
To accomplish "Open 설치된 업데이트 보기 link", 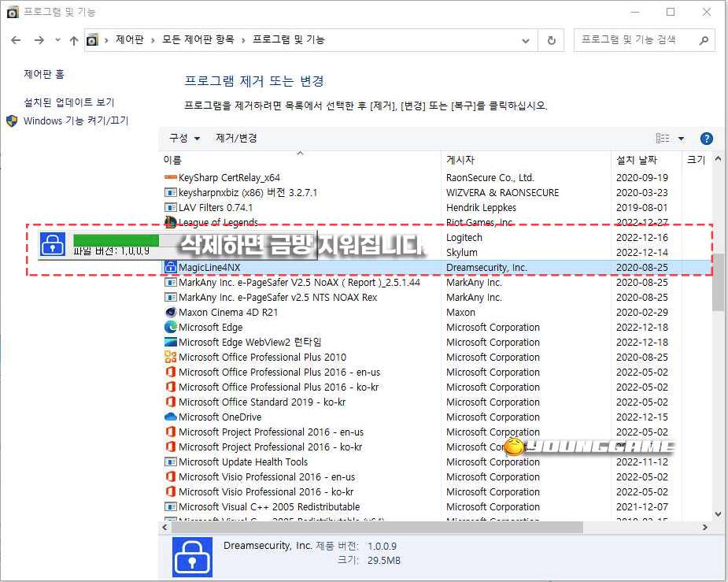I will coord(68,102).
